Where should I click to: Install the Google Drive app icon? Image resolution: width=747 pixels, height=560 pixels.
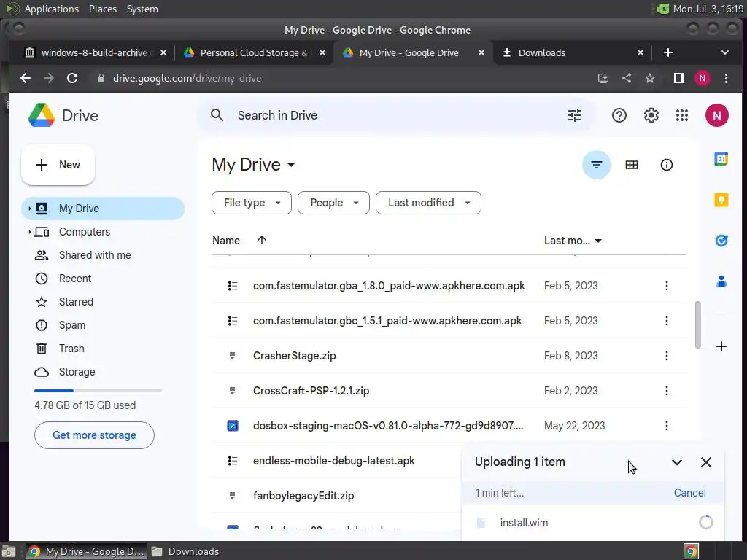coord(603,78)
